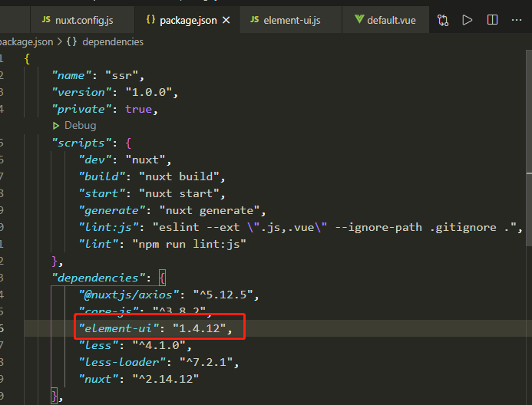Click the Debug CodeLens link
The width and height of the screenshot is (532, 405).
pos(80,126)
